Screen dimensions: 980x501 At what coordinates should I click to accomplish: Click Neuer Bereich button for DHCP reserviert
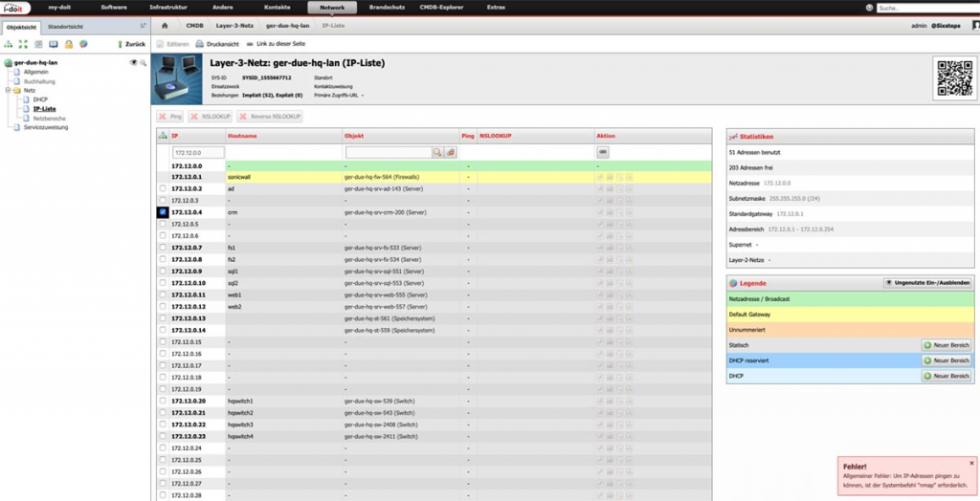click(x=947, y=360)
